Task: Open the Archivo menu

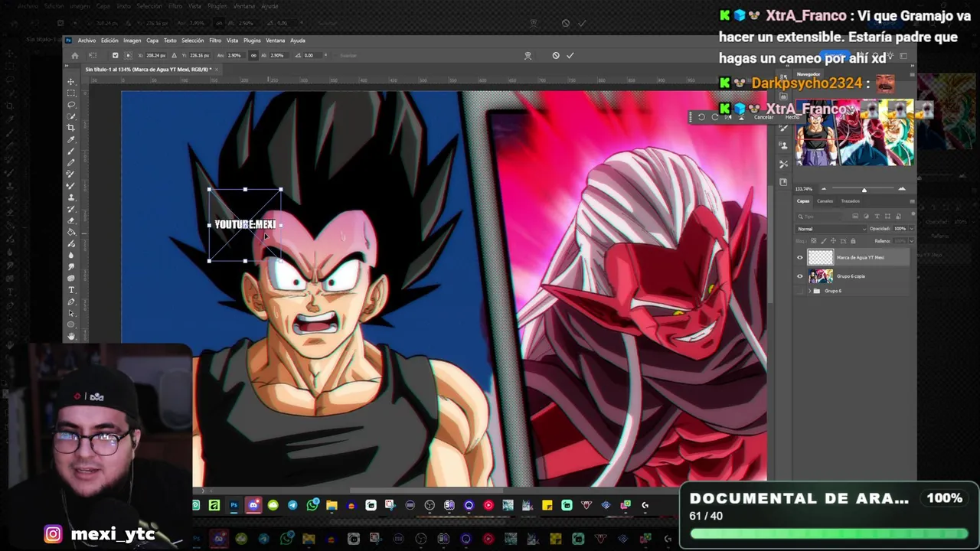Action: tap(87, 41)
